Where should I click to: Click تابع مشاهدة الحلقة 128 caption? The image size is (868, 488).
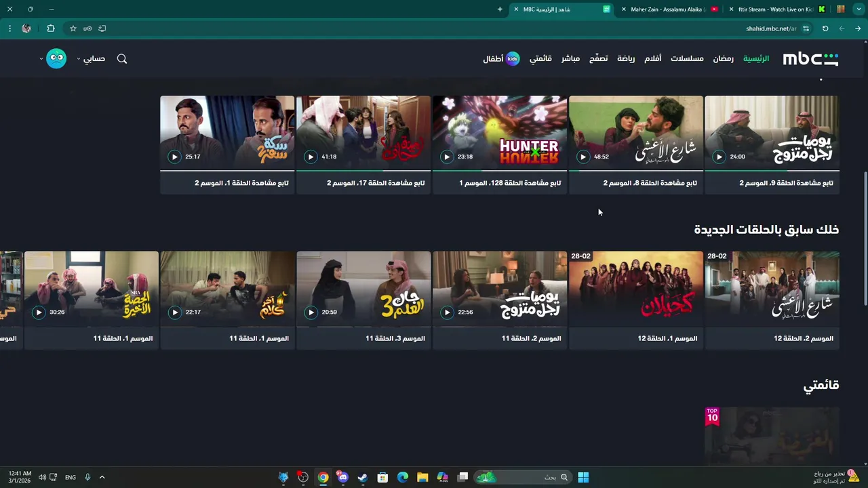[510, 183]
